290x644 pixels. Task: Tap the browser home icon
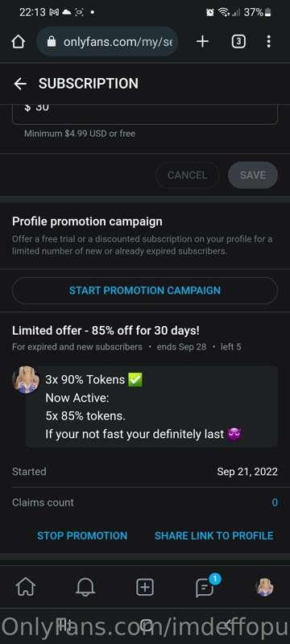click(x=19, y=42)
